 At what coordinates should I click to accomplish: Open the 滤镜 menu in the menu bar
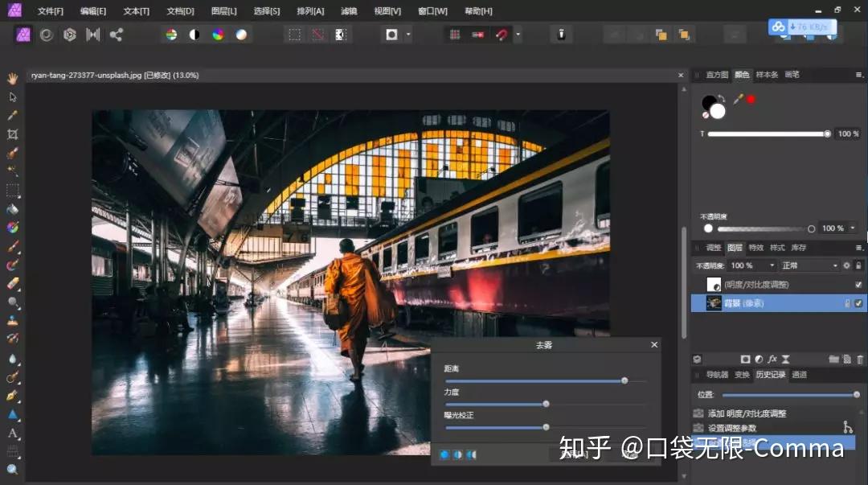pos(348,10)
